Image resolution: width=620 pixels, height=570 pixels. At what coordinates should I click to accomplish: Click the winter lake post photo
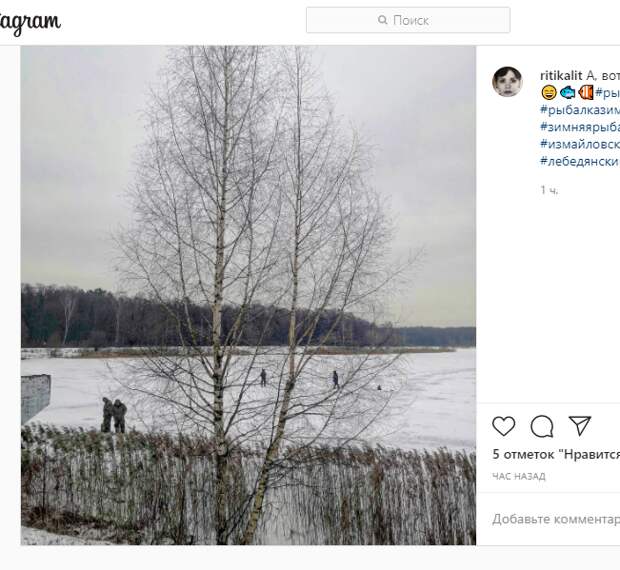[248, 295]
